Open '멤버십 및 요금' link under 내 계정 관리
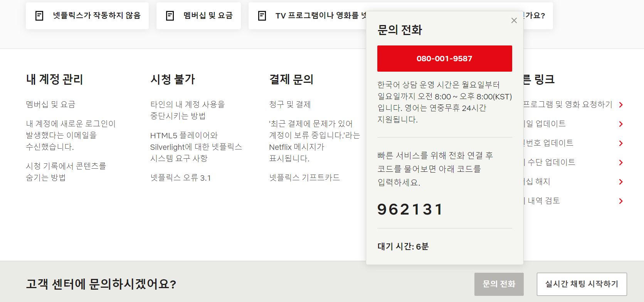This screenshot has width=644, height=302. [x=50, y=104]
